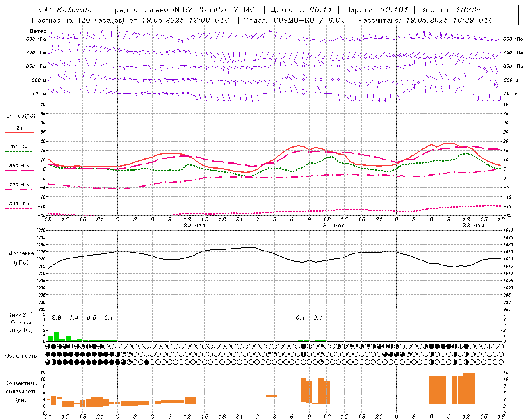Click the (мм/1ч.) precipitation unit label

pyautogui.click(x=21, y=330)
